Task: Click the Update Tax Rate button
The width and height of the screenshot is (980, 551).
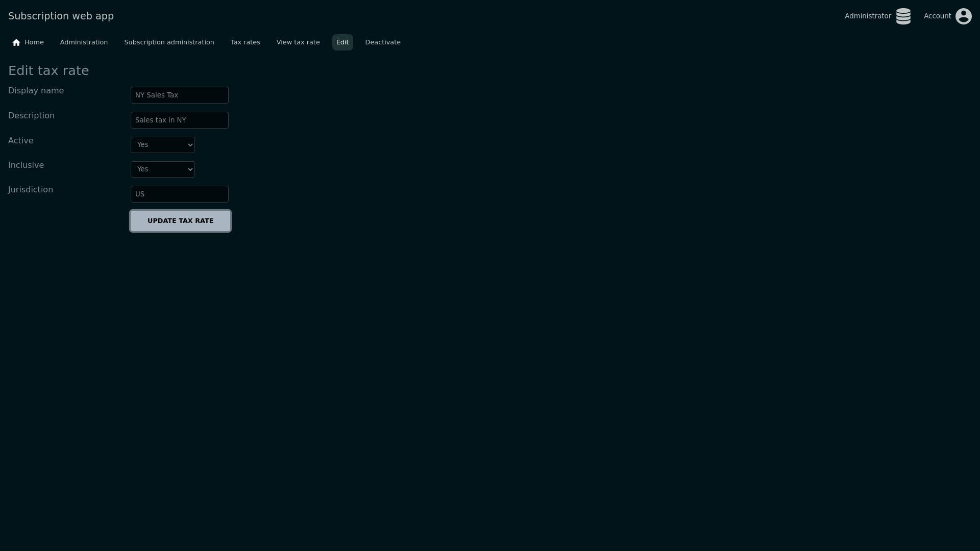Action: point(180,221)
